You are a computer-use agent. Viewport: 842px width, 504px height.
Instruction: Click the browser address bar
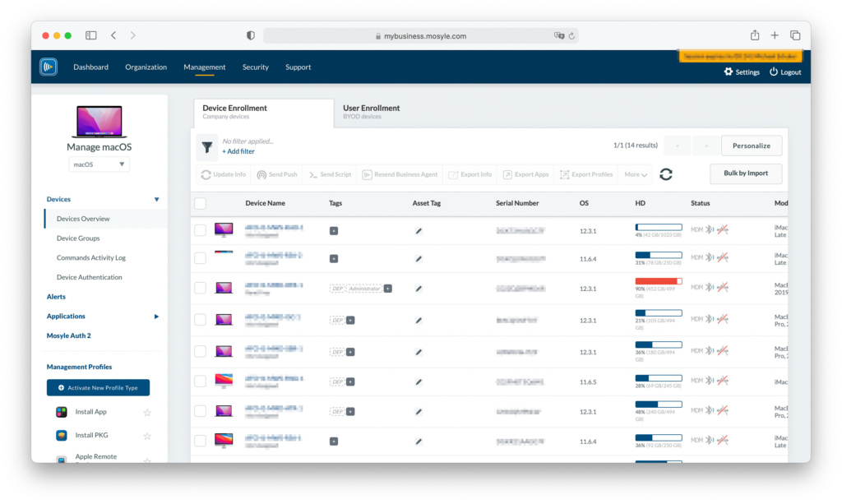click(420, 36)
